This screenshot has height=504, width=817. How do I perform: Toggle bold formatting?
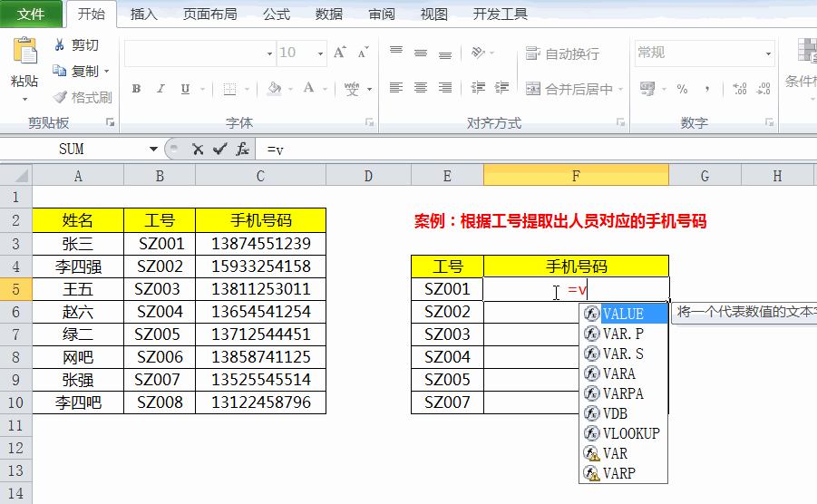pos(137,89)
